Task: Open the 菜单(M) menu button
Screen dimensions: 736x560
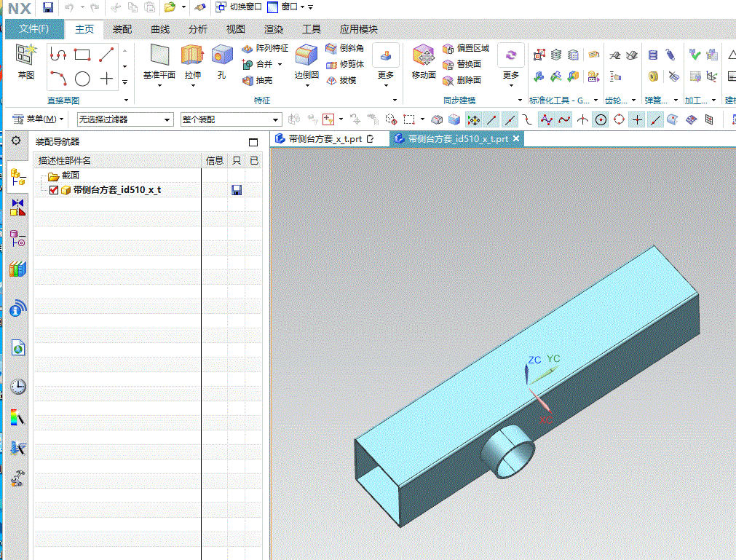Action: [x=38, y=119]
